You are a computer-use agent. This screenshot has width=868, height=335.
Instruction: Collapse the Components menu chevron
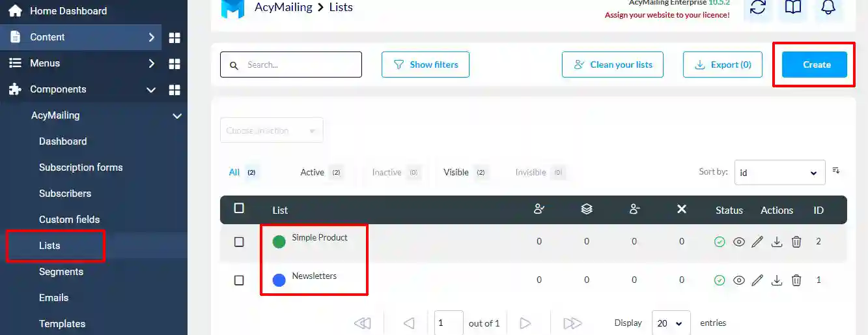[151, 90]
